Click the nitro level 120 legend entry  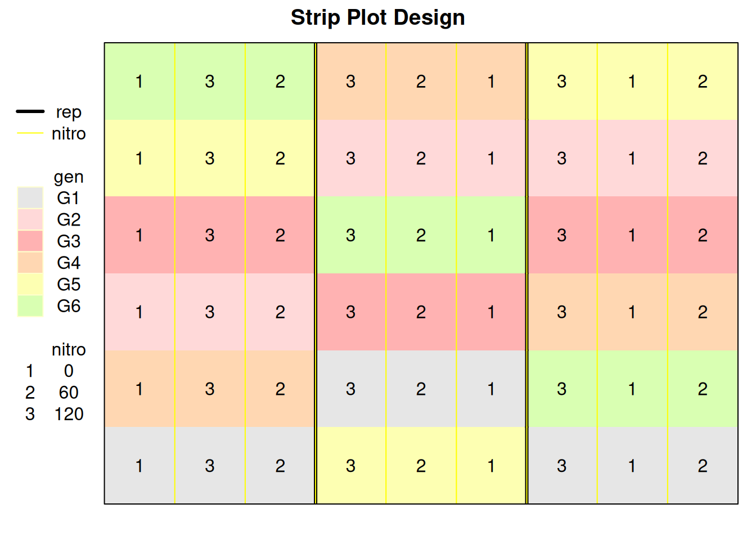tap(69, 414)
